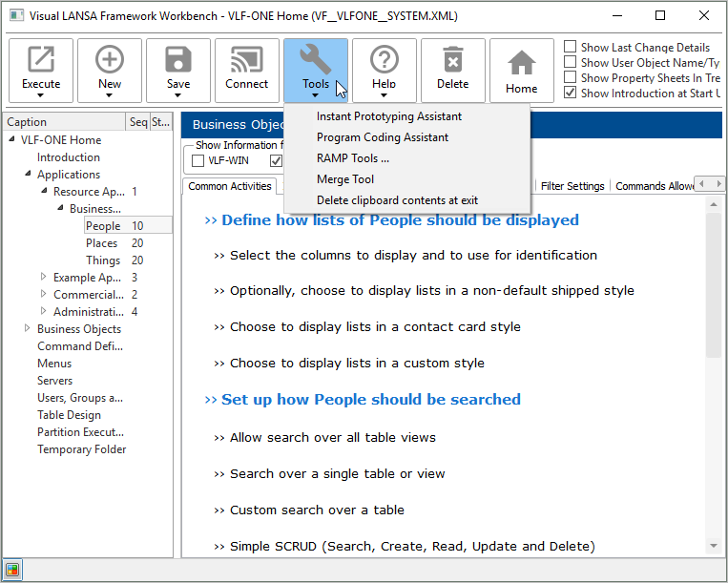The width and height of the screenshot is (728, 583).
Task: Go to Home using house icon
Action: (x=522, y=63)
